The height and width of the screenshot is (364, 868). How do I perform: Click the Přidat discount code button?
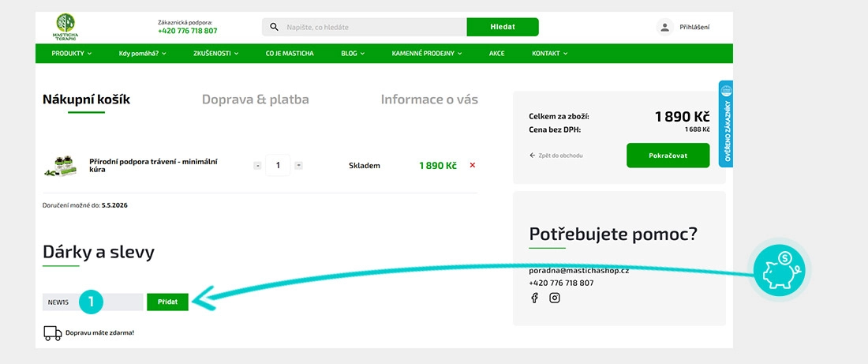[168, 302]
